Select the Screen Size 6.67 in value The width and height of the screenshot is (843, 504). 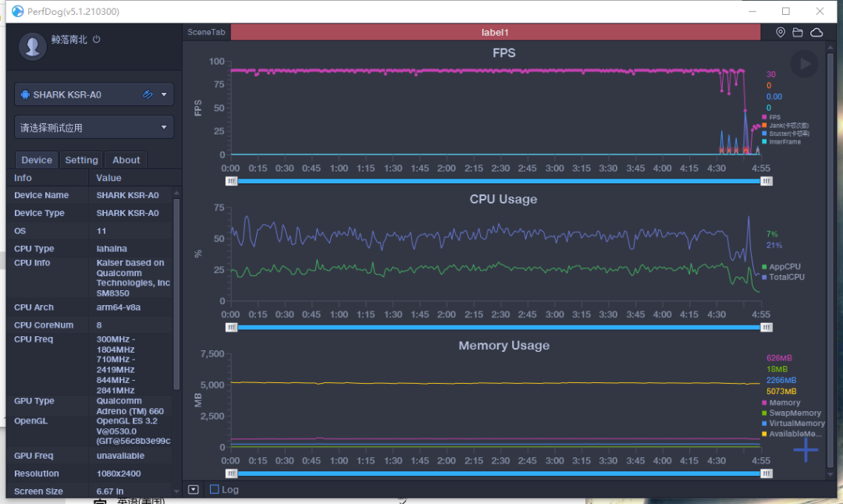click(x=110, y=491)
